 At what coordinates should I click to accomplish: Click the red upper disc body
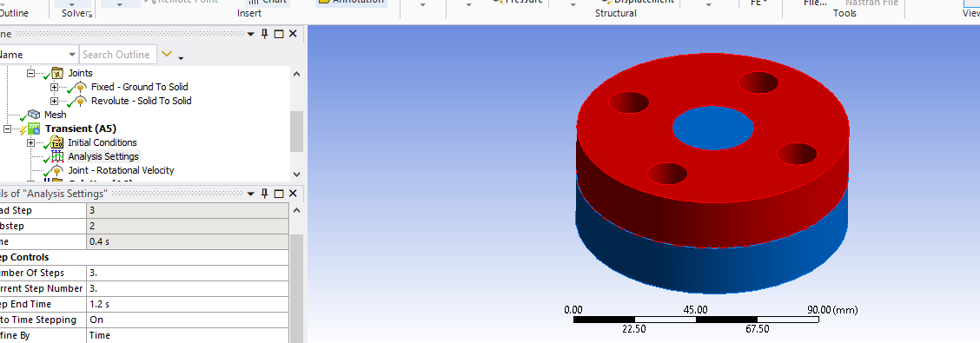click(712, 156)
